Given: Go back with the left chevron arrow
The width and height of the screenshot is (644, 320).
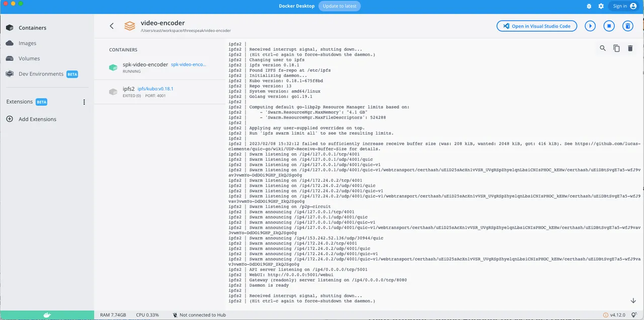Looking at the screenshot, I should pyautogui.click(x=112, y=26).
